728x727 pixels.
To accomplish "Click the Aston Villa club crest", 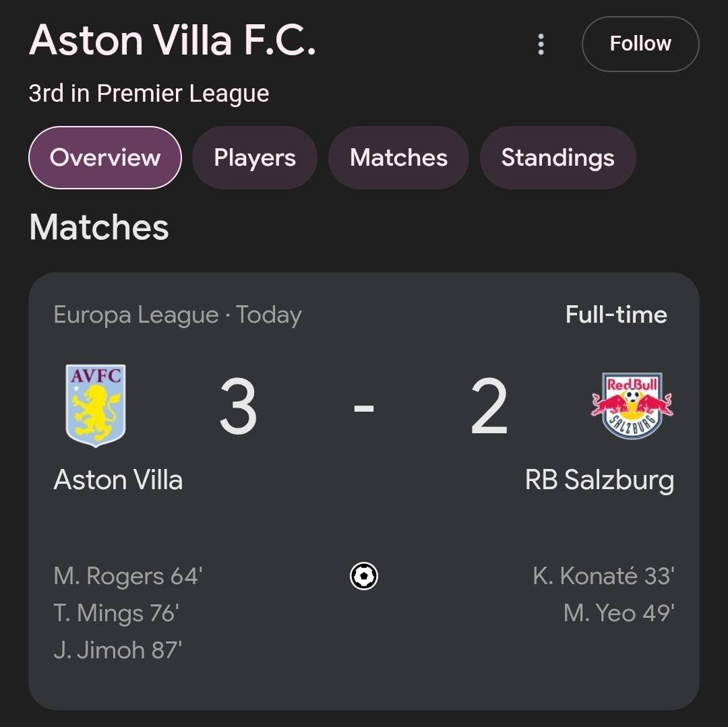I will point(96,406).
